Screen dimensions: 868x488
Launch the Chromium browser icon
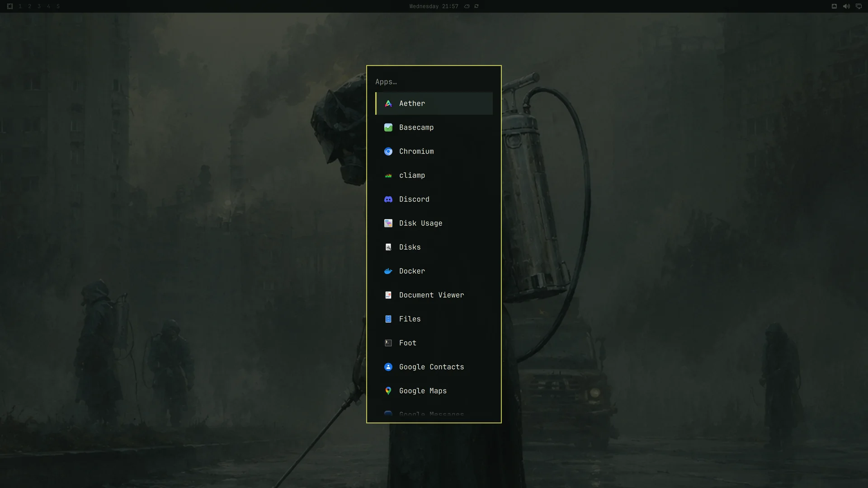(x=388, y=151)
